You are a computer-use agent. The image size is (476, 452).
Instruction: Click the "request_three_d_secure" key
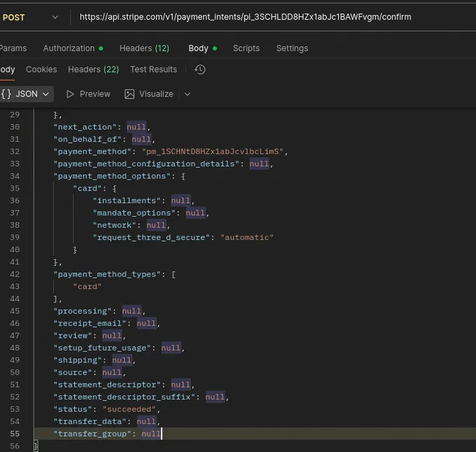151,237
